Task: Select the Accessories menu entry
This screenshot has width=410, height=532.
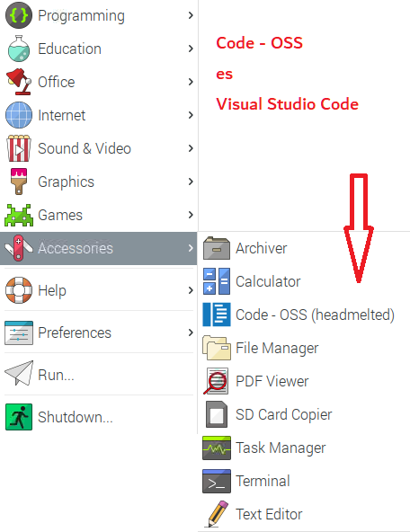Action: click(x=98, y=248)
